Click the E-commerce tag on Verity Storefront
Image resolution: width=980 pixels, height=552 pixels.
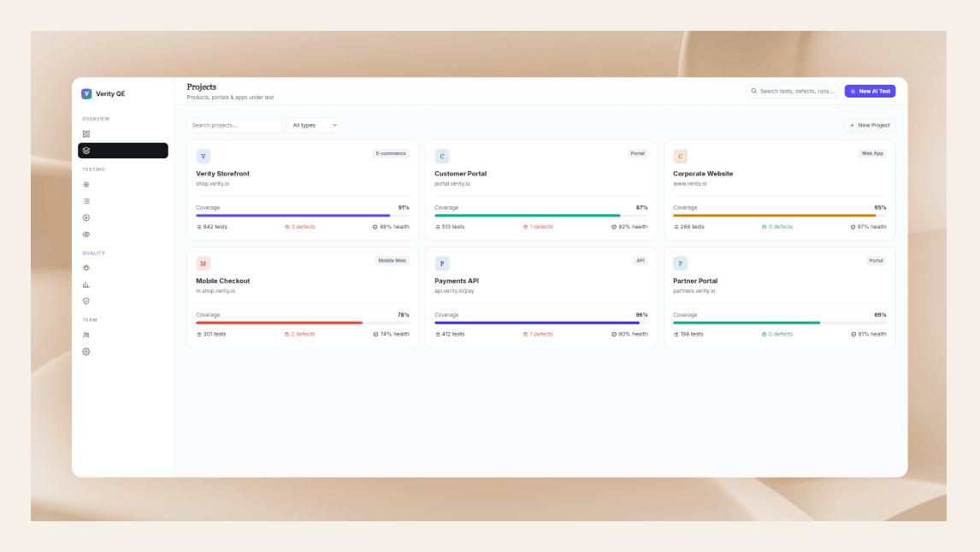(x=391, y=153)
